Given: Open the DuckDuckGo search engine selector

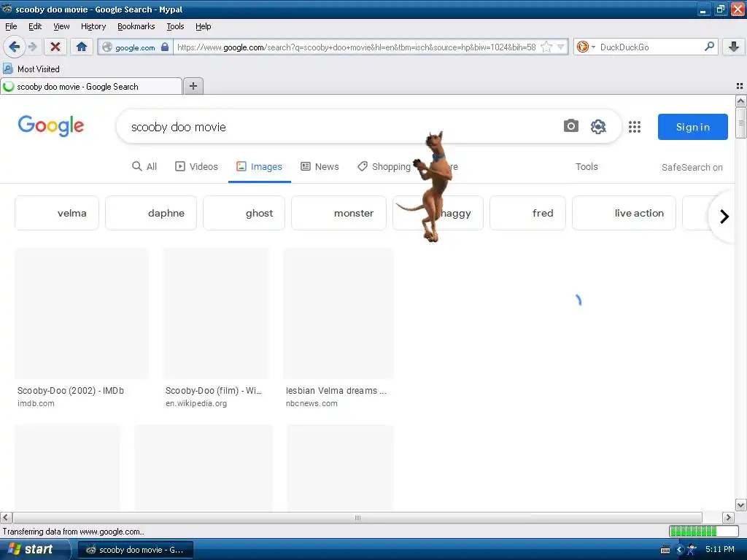Looking at the screenshot, I should point(586,47).
